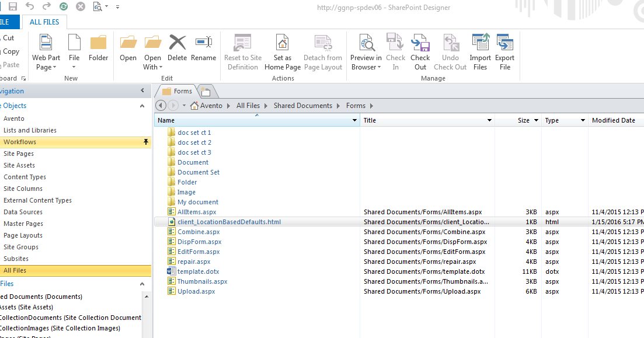Switch to the FILE tab
This screenshot has width=644, height=338.
[8, 21]
